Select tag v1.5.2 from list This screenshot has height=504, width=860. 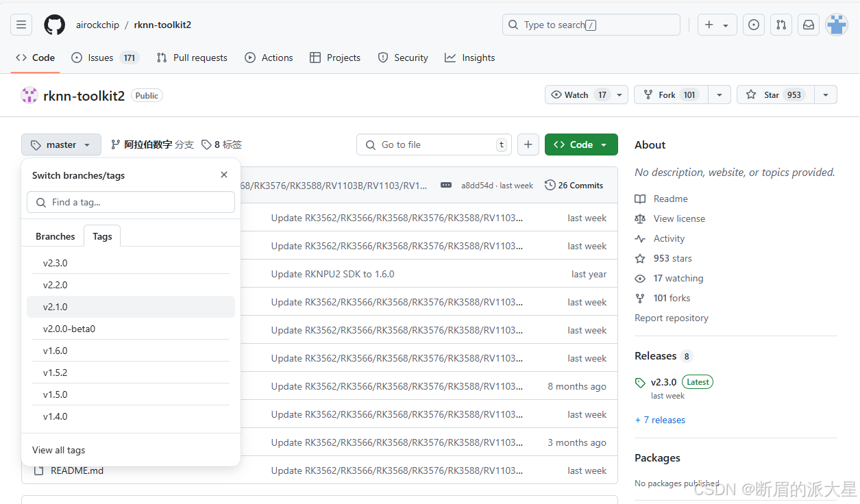click(x=131, y=373)
